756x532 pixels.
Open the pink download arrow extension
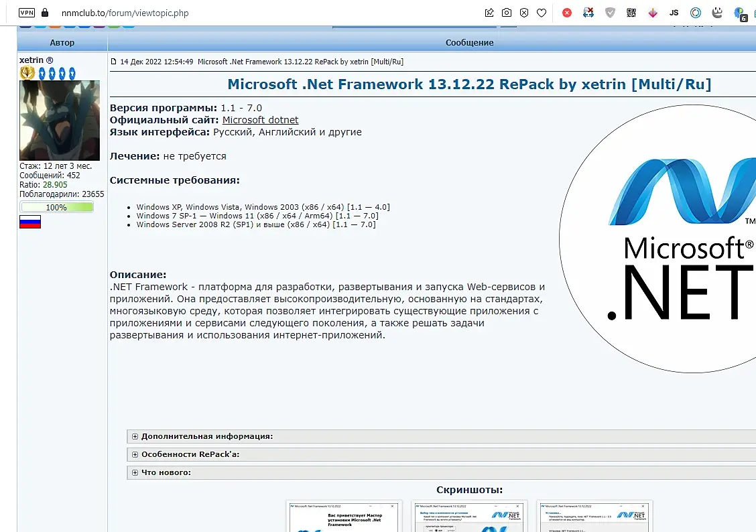[x=653, y=13]
